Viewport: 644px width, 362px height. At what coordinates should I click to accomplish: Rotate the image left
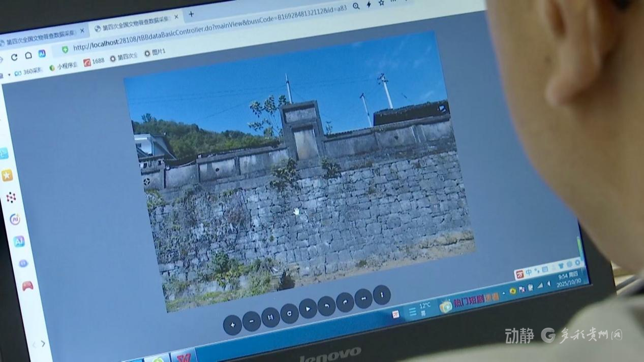coord(326,306)
